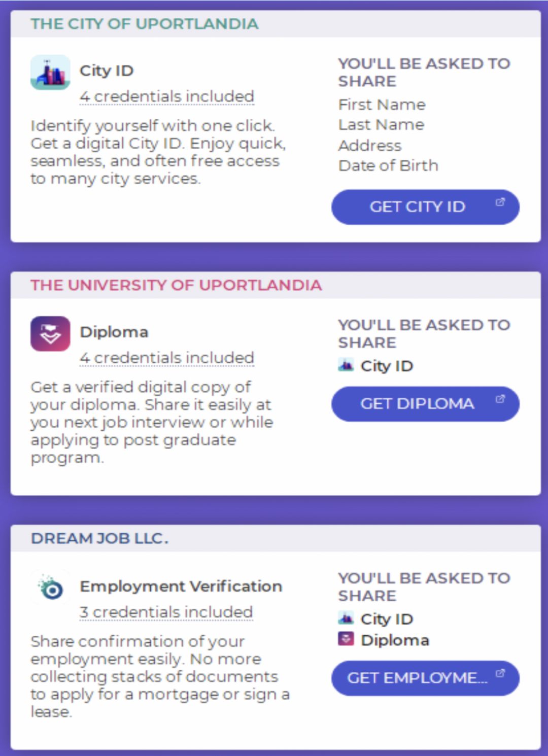Expand Diploma's 4 credentials included
The height and width of the screenshot is (756, 548).
point(167,358)
